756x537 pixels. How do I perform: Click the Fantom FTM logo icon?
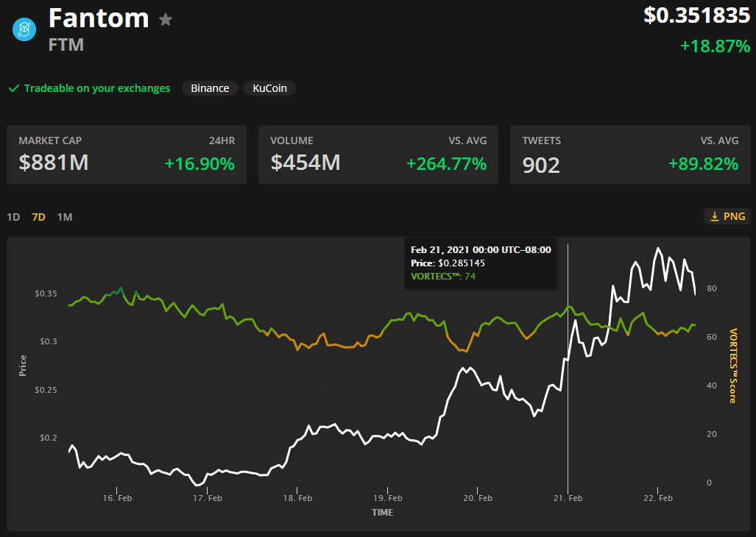[x=24, y=29]
